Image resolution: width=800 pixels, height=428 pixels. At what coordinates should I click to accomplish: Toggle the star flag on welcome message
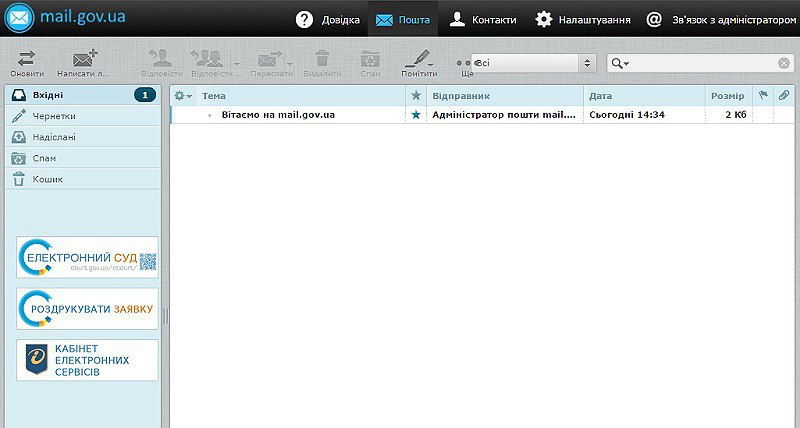(416, 115)
